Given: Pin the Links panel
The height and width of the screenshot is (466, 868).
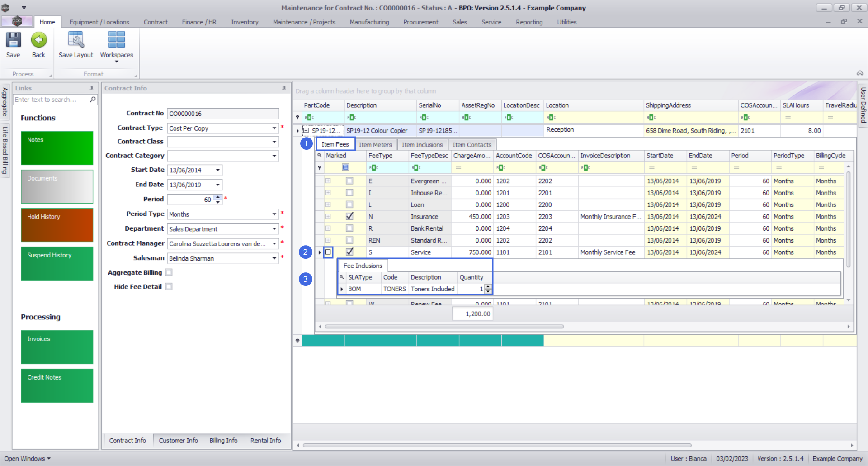Looking at the screenshot, I should point(91,88).
